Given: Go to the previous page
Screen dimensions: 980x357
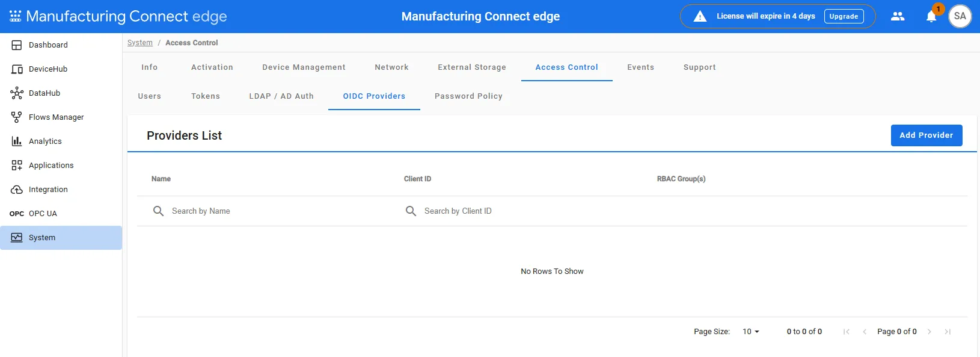Looking at the screenshot, I should tap(865, 332).
